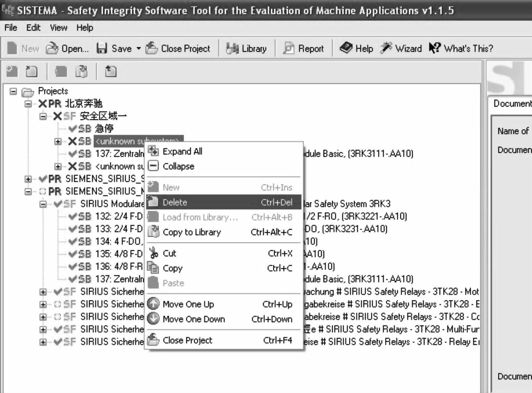Collapse the SIEMENS_SIRIUS_M project node

(x=28, y=192)
